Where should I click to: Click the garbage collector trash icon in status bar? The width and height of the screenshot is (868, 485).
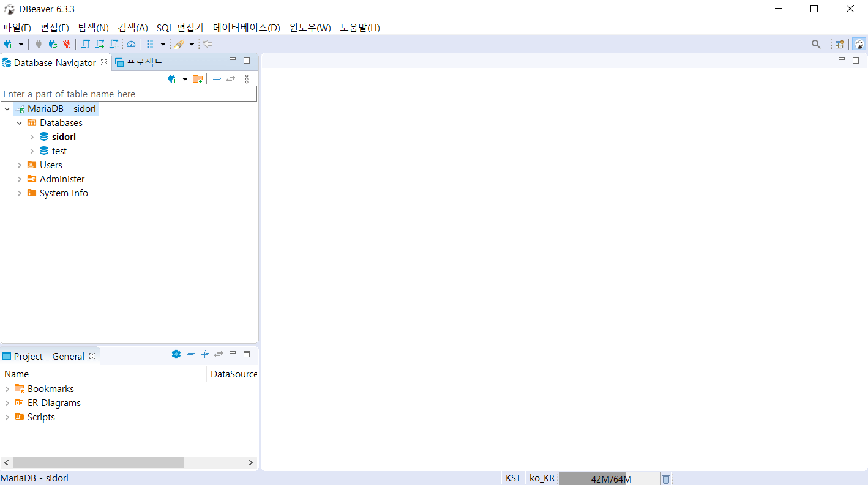point(666,479)
